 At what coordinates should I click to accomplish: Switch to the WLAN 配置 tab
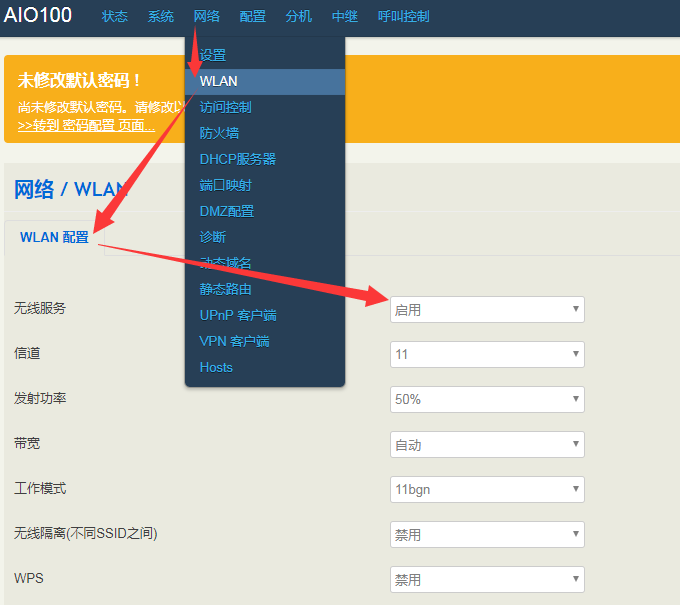tap(54, 238)
